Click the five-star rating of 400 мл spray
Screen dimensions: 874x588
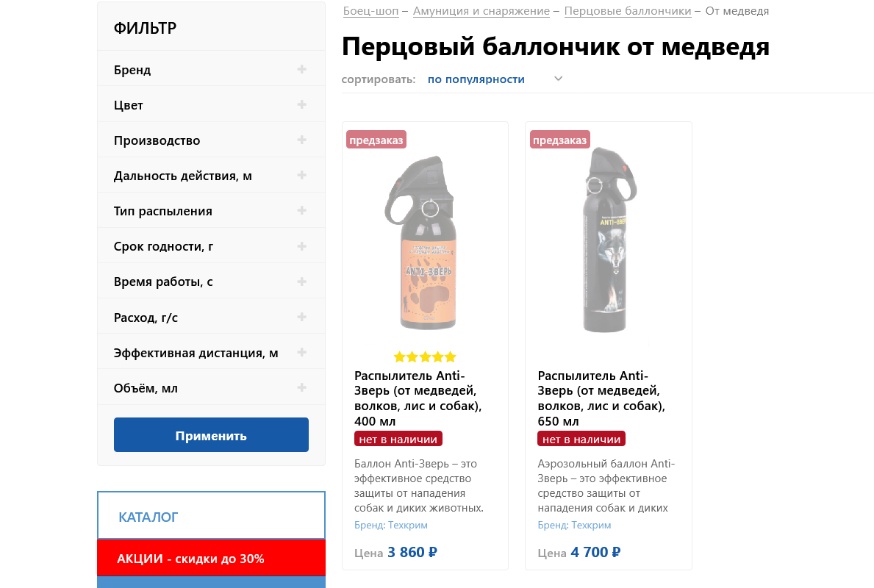pyautogui.click(x=425, y=356)
